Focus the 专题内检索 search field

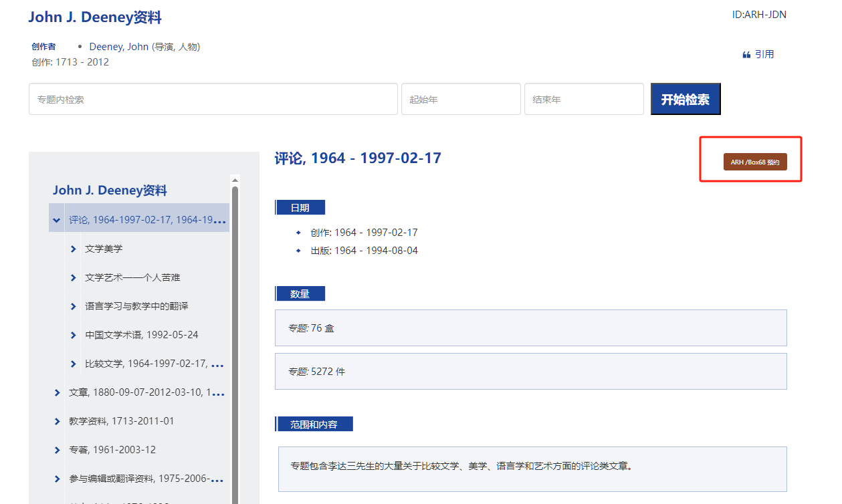[213, 99]
